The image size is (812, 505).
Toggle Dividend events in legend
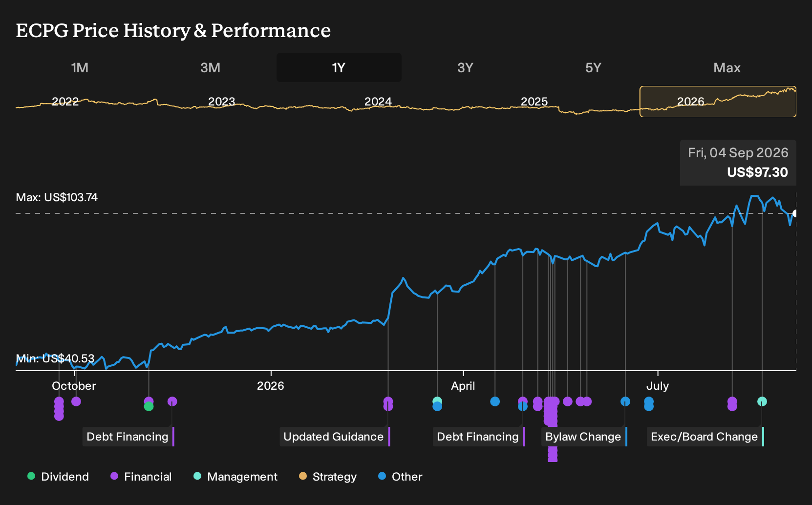coord(58,477)
